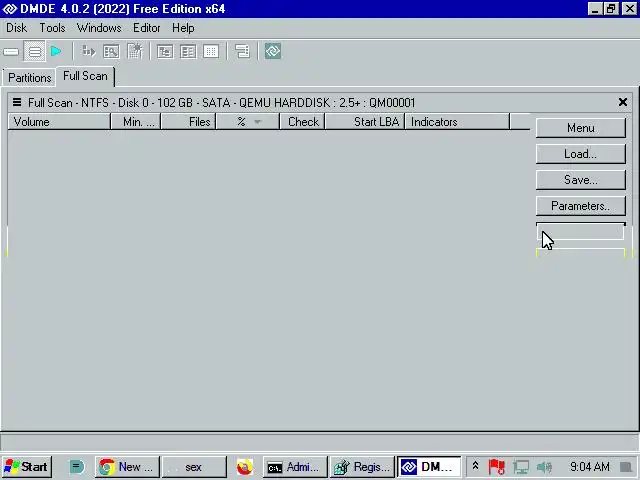Open the Full Scan pane hamburger menu
Screen dimensions: 640x480
click(x=17, y=102)
